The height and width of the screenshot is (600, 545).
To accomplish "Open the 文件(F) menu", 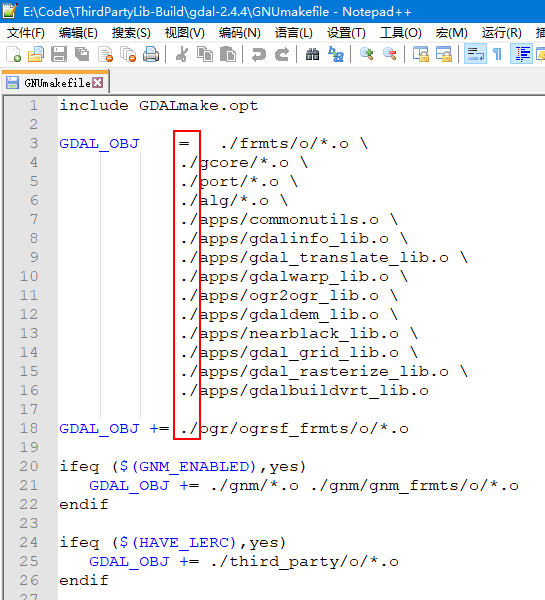I will (x=26, y=33).
